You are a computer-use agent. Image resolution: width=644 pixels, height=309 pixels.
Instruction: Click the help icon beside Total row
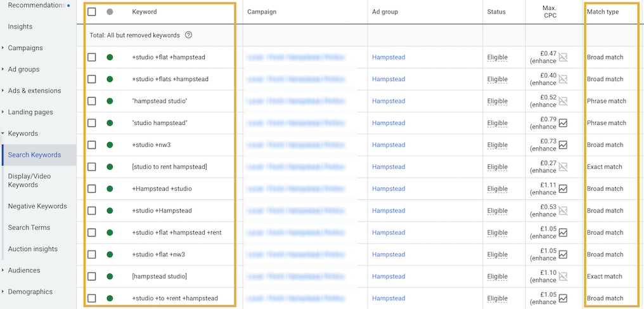coord(188,36)
